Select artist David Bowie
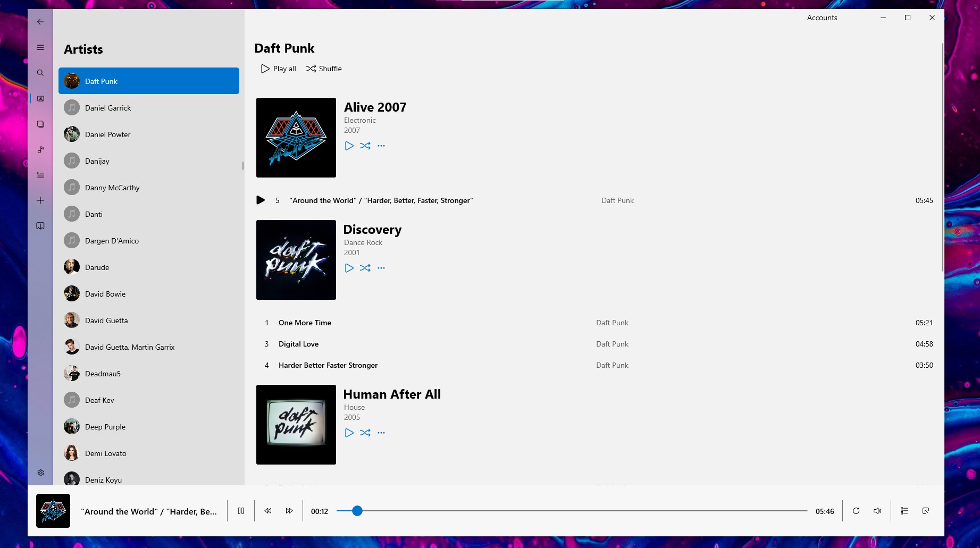The height and width of the screenshot is (548, 980). click(x=149, y=293)
